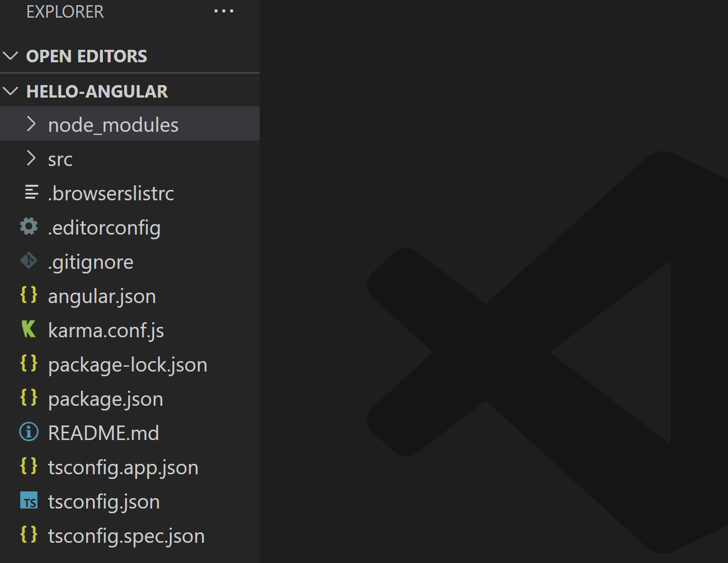This screenshot has width=728, height=563.
Task: Expand the src folder chevron
Action: click(x=31, y=158)
